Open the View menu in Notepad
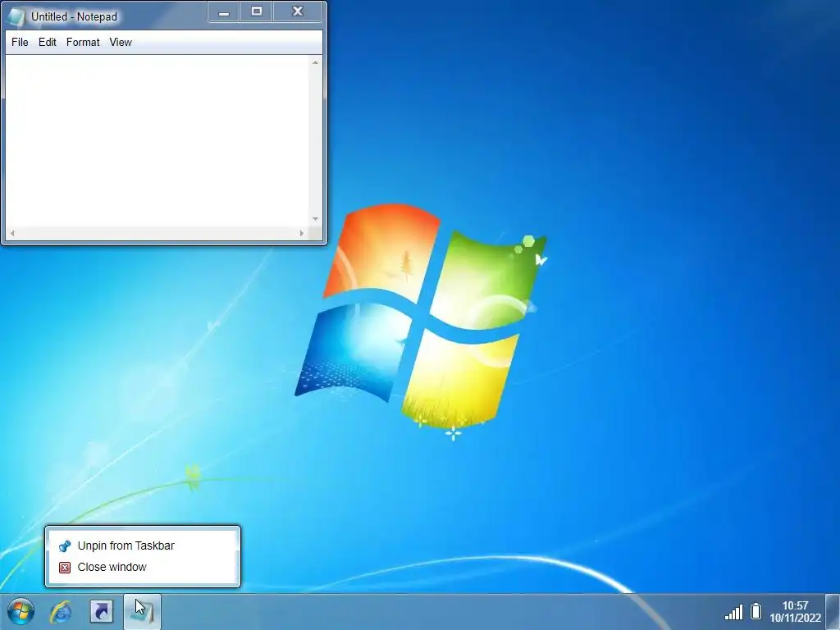This screenshot has width=840, height=630. pos(121,43)
